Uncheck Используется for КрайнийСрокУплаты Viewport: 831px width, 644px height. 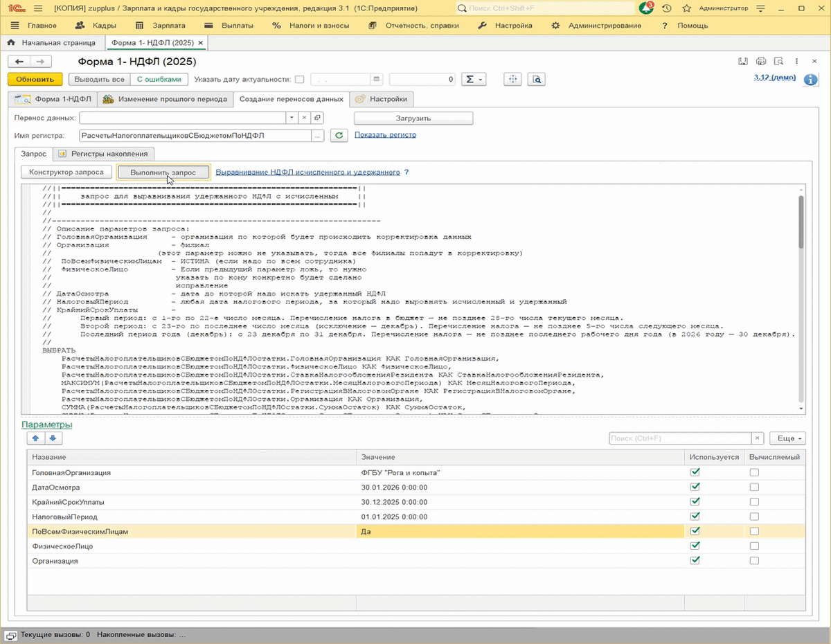tap(695, 501)
